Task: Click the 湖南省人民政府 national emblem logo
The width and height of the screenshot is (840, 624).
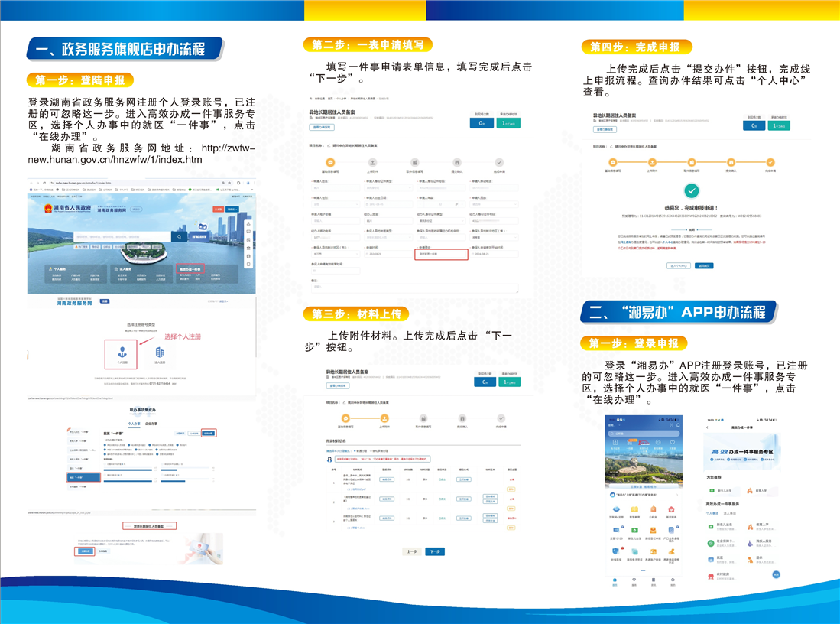Action: (x=47, y=208)
